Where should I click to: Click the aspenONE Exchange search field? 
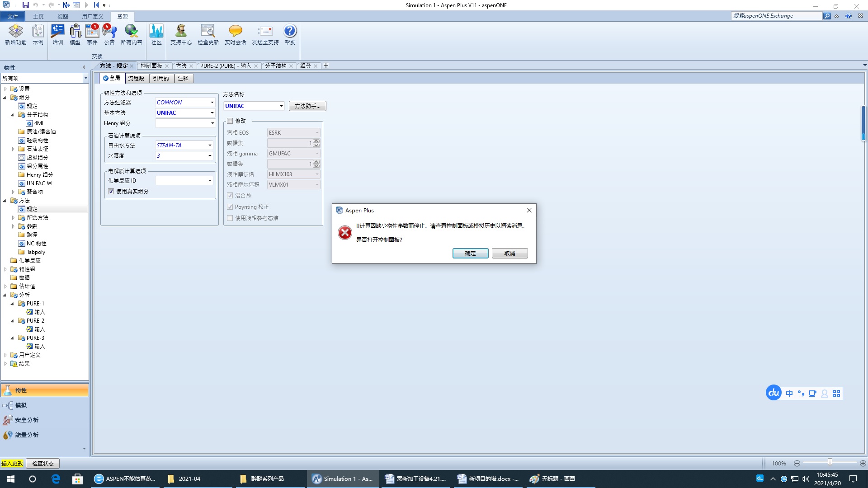coord(776,16)
